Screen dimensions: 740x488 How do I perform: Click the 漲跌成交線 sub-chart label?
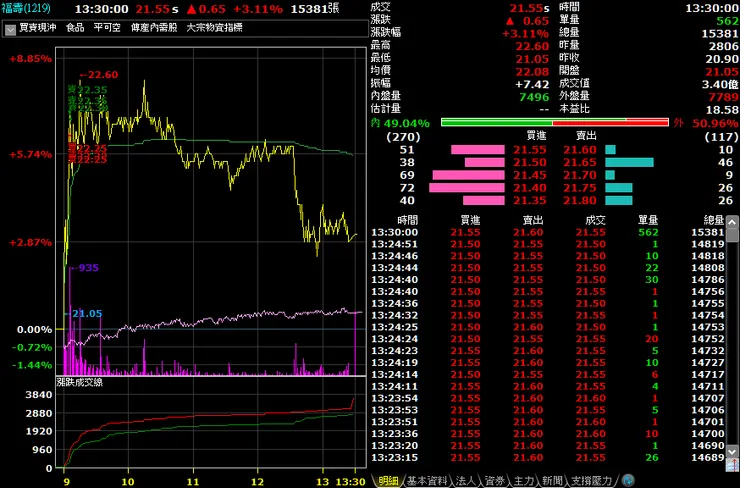(x=79, y=382)
